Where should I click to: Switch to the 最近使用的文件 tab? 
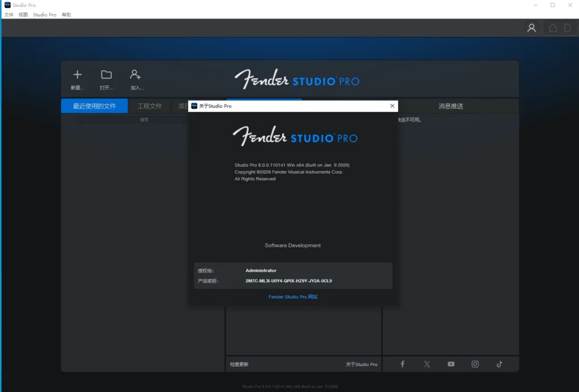94,106
